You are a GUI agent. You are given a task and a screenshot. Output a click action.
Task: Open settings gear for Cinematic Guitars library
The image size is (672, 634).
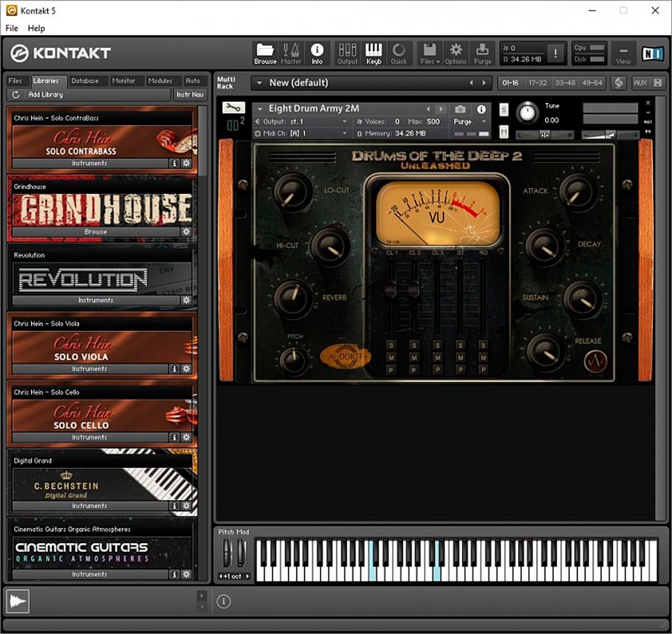coord(186,574)
